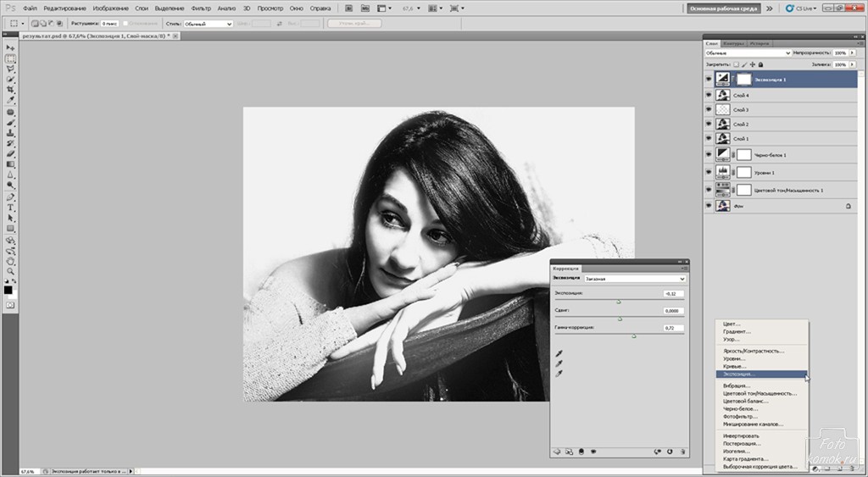Click the Основная рабочая среда workspace button
This screenshot has width=868, height=477.
(x=723, y=8)
